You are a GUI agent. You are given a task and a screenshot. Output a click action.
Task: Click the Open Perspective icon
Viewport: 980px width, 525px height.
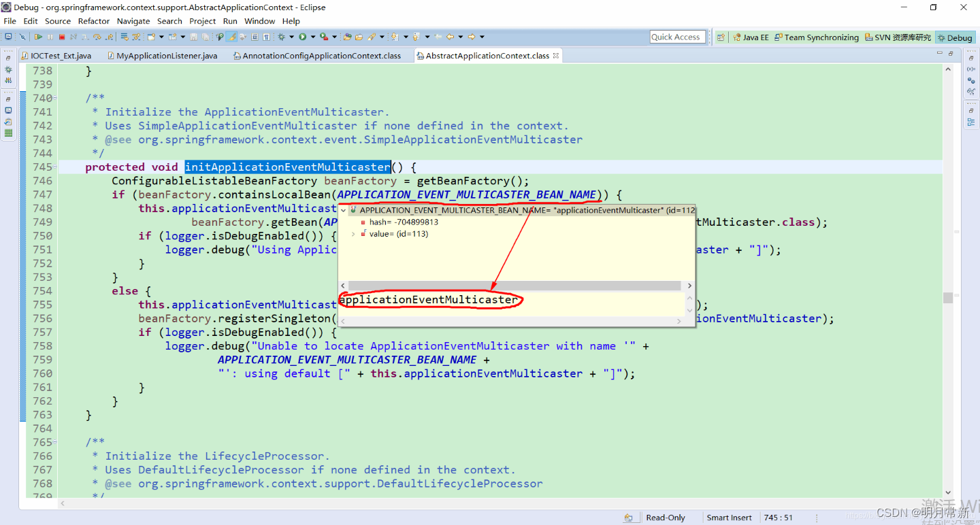(x=721, y=37)
